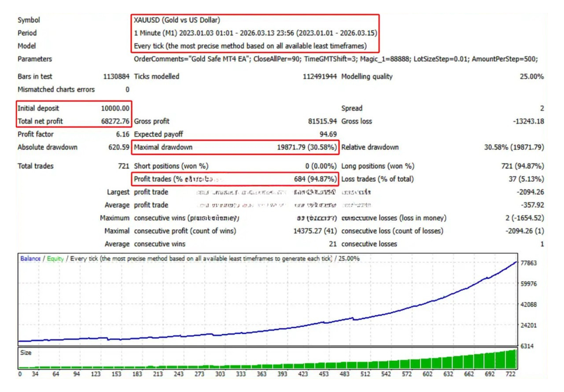The width and height of the screenshot is (564, 392).
Task: Select the Profit factor value 6.16
Action: click(x=123, y=134)
